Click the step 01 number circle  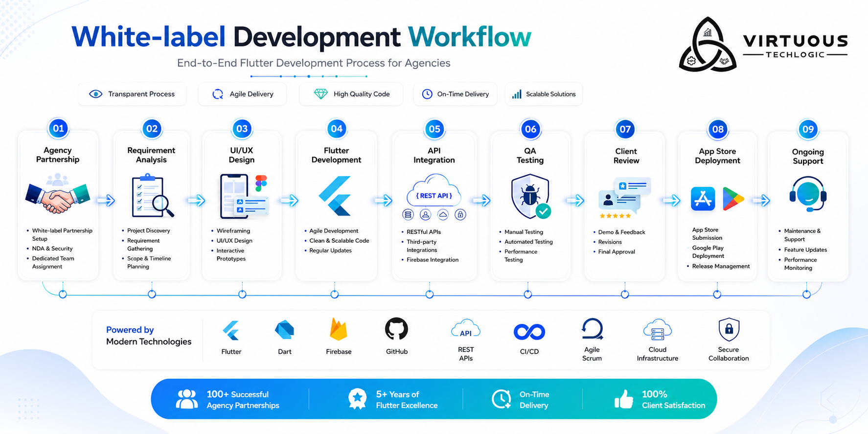[x=58, y=128]
